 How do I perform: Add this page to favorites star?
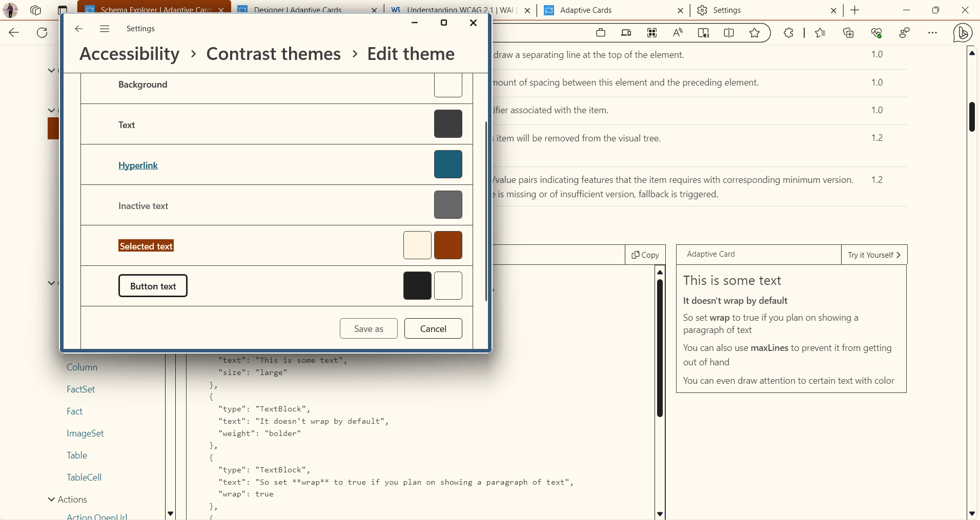pos(754,33)
